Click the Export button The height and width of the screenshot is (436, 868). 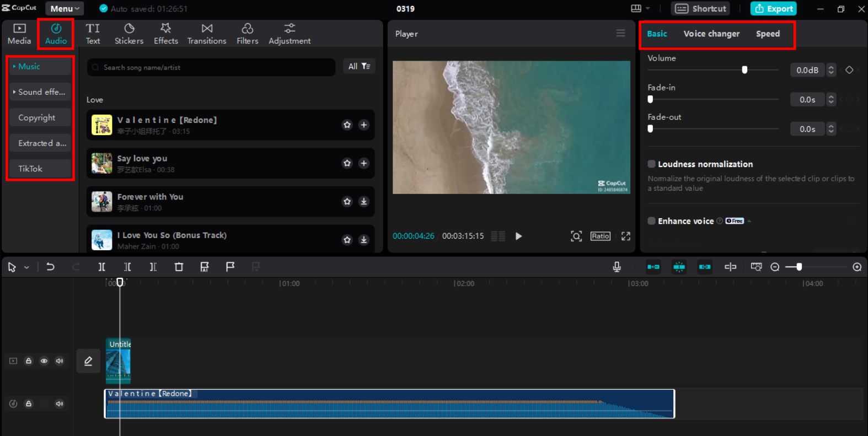(x=774, y=8)
